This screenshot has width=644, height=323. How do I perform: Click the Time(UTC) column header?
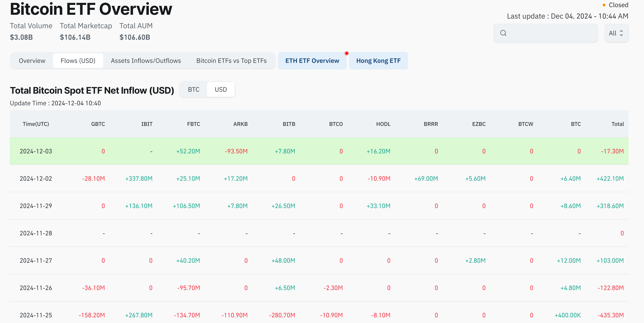(36, 124)
